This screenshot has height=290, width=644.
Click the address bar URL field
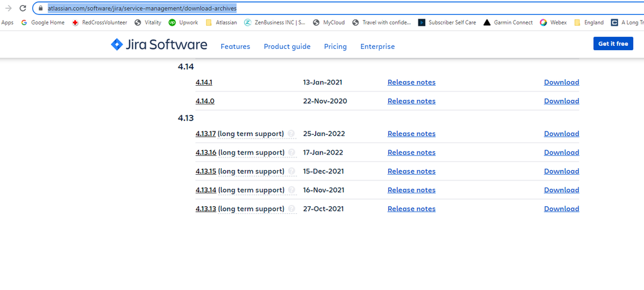(337, 8)
